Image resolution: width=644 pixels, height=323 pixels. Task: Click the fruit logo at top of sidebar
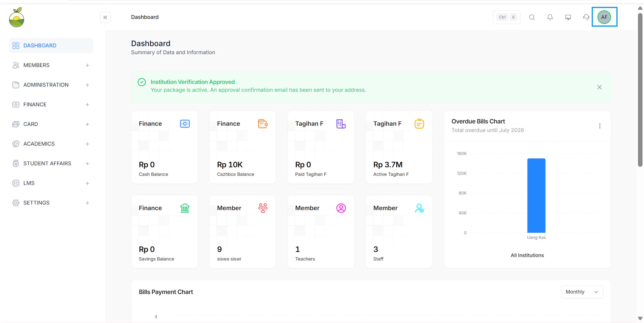coord(16,17)
